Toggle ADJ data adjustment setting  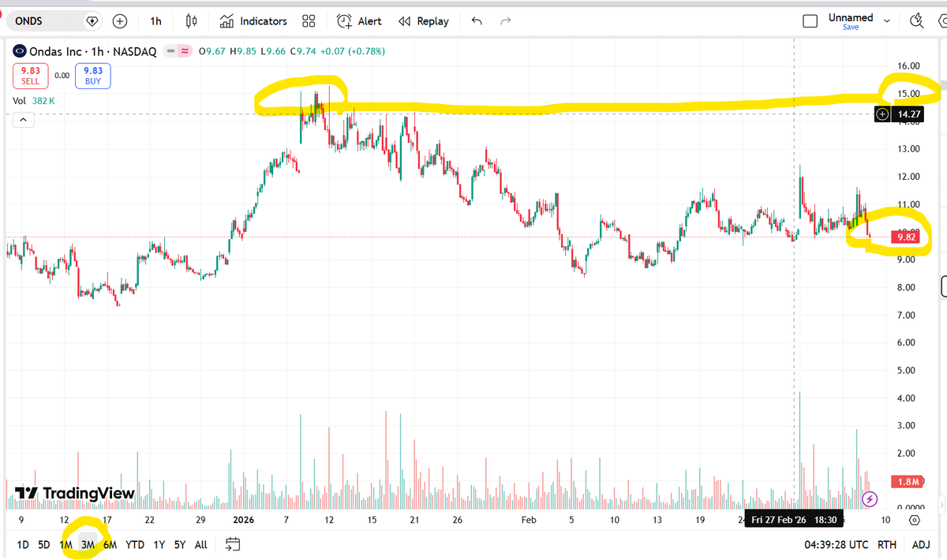click(x=922, y=544)
